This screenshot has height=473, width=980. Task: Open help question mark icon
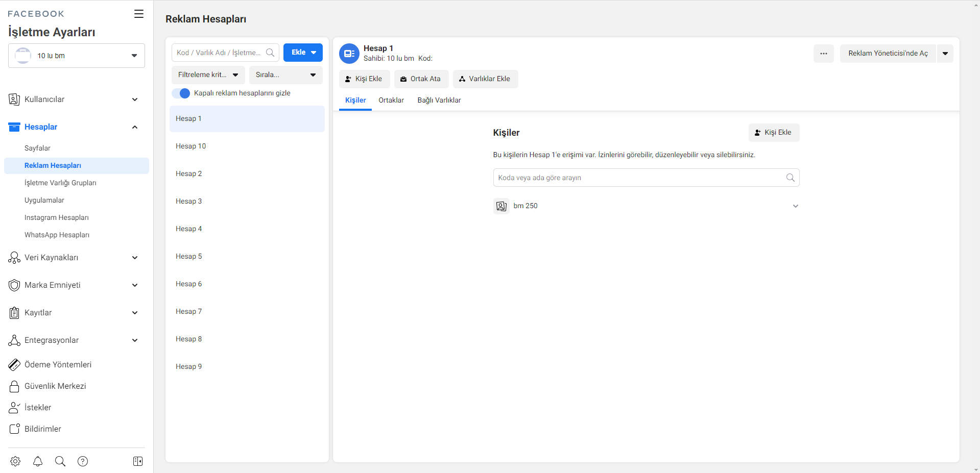83,461
